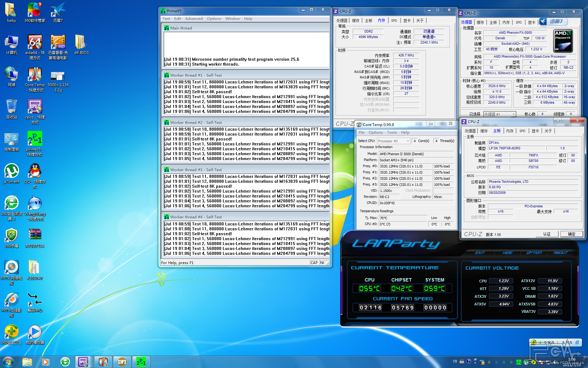Click the 认证 button in CPU-Z
Viewport: 588px width, 368px height.
click(547, 234)
